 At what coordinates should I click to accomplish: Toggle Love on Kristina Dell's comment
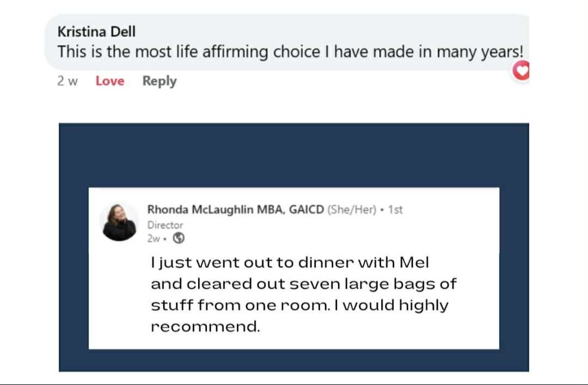click(110, 81)
